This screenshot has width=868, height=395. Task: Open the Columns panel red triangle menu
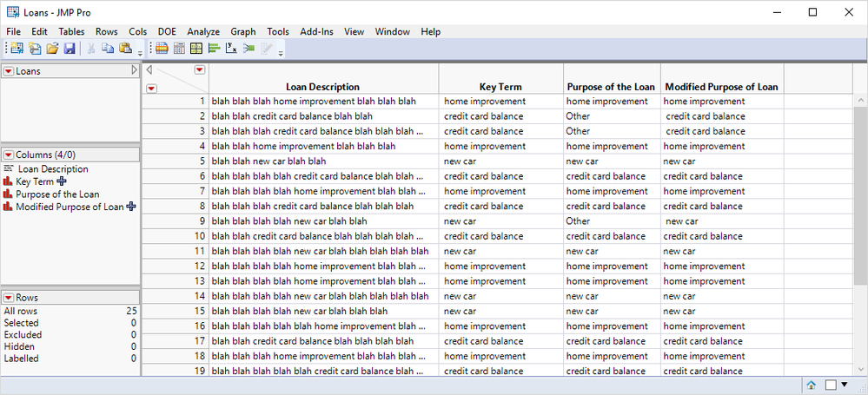pos(9,155)
